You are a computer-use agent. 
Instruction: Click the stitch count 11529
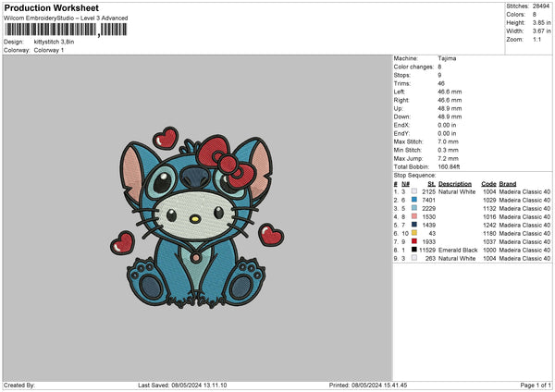pos(427,251)
